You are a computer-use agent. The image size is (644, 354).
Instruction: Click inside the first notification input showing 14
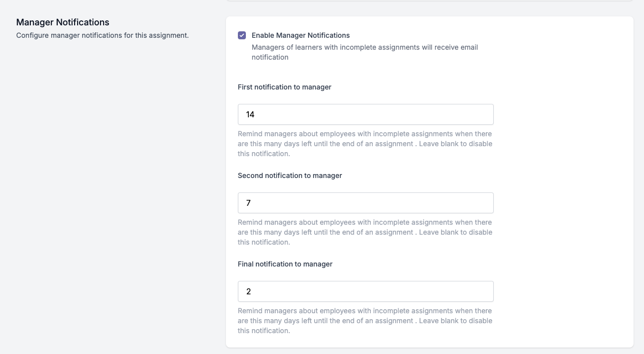coord(366,114)
